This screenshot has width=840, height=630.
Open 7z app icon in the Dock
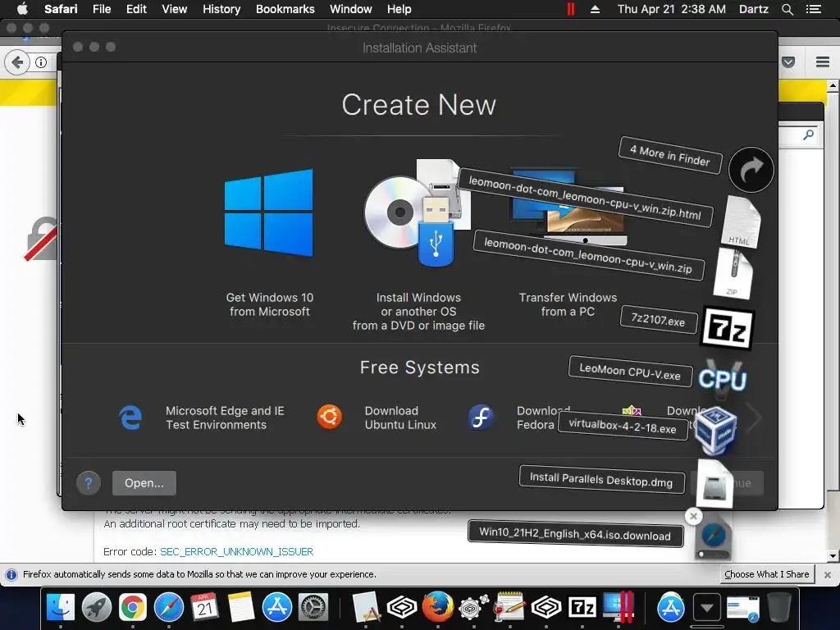[x=582, y=608]
